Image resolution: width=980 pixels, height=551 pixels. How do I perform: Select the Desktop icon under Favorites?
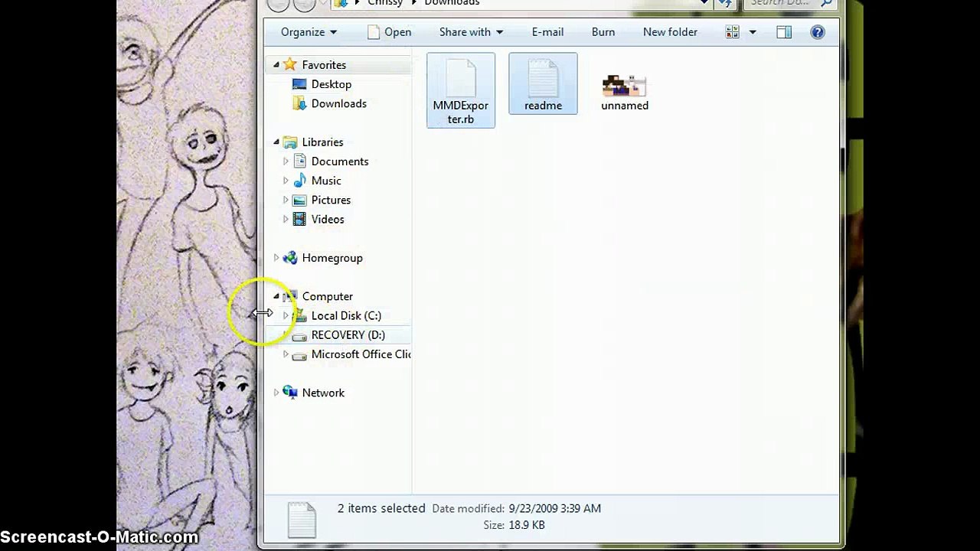coord(299,84)
